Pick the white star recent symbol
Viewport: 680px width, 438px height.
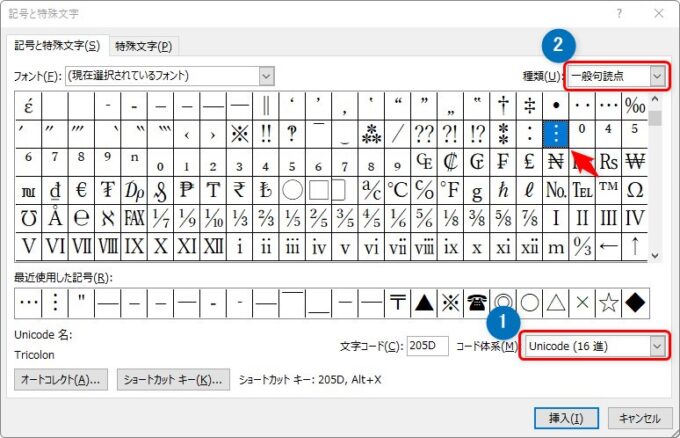coord(608,303)
